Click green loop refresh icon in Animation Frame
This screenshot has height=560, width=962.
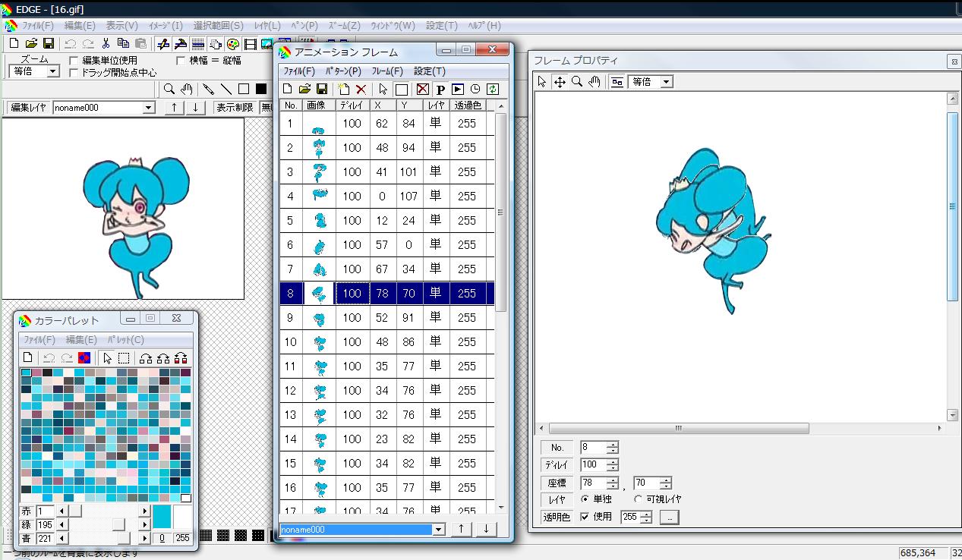493,89
